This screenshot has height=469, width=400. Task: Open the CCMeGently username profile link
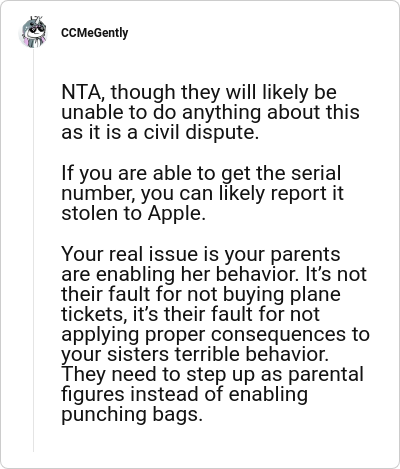pos(95,33)
